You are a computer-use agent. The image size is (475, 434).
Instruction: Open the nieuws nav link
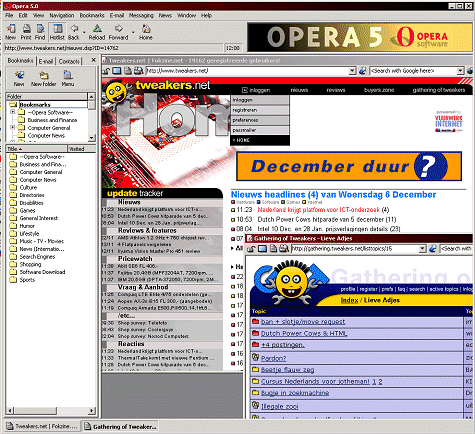tap(299, 90)
